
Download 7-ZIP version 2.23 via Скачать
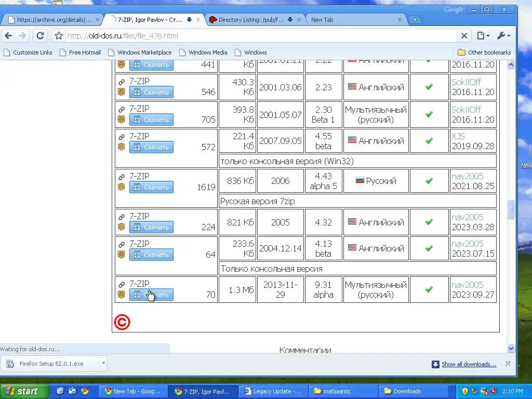point(151,92)
